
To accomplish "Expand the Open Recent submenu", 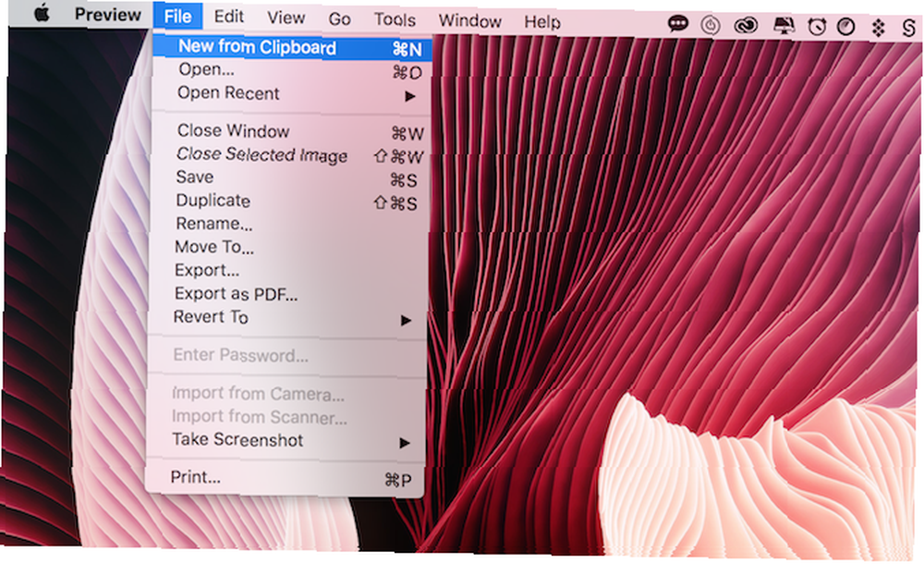I will click(x=290, y=93).
